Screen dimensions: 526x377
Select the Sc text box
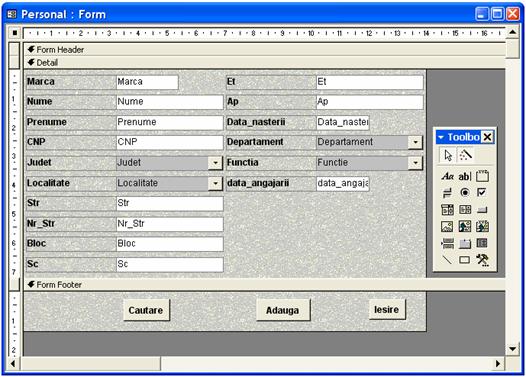coord(169,264)
